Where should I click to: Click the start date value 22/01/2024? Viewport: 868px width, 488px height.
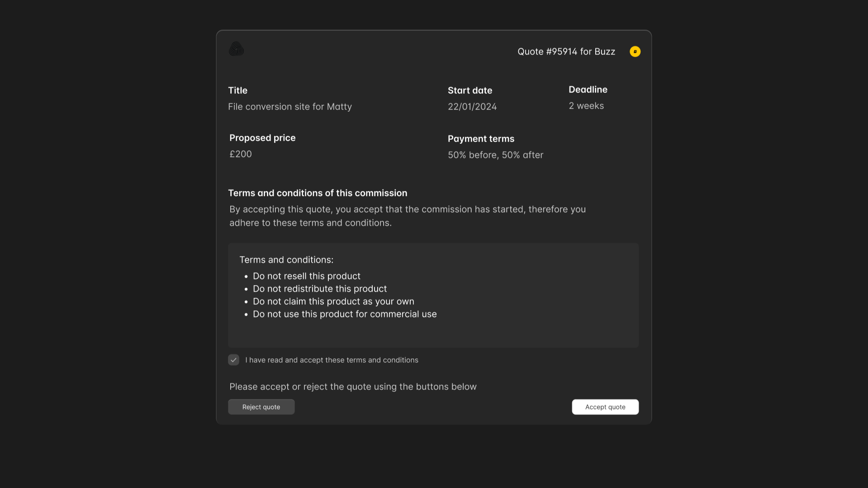coord(472,107)
